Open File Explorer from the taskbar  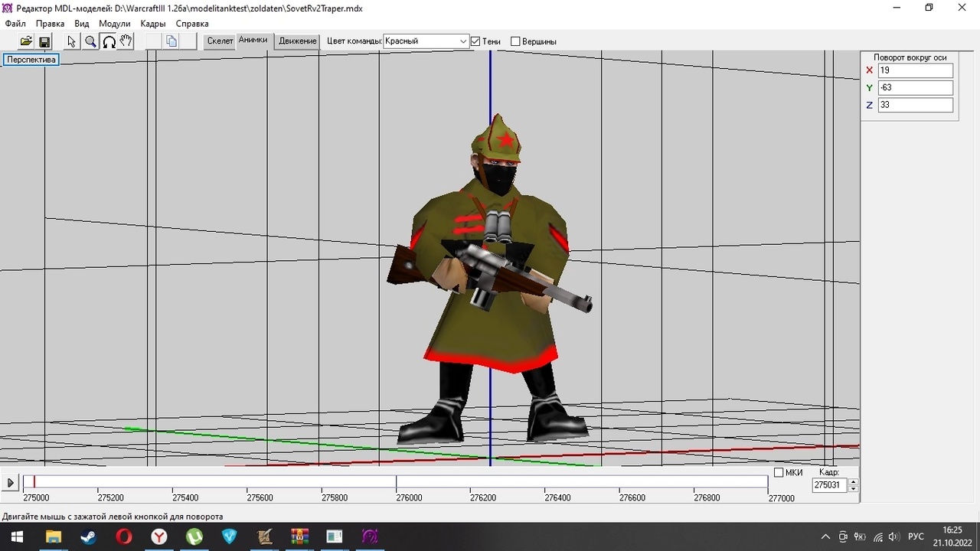click(x=53, y=536)
